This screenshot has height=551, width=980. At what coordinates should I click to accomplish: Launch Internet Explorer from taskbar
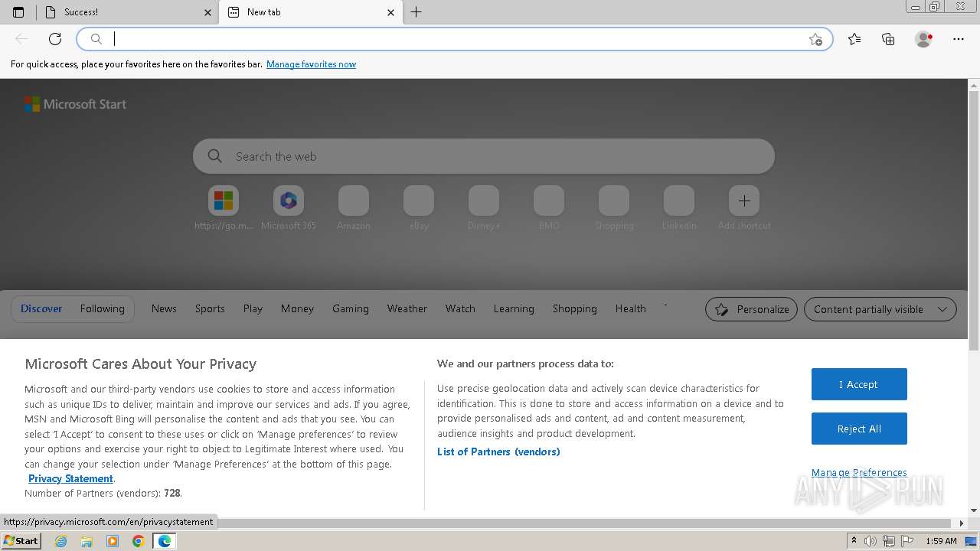click(61, 541)
